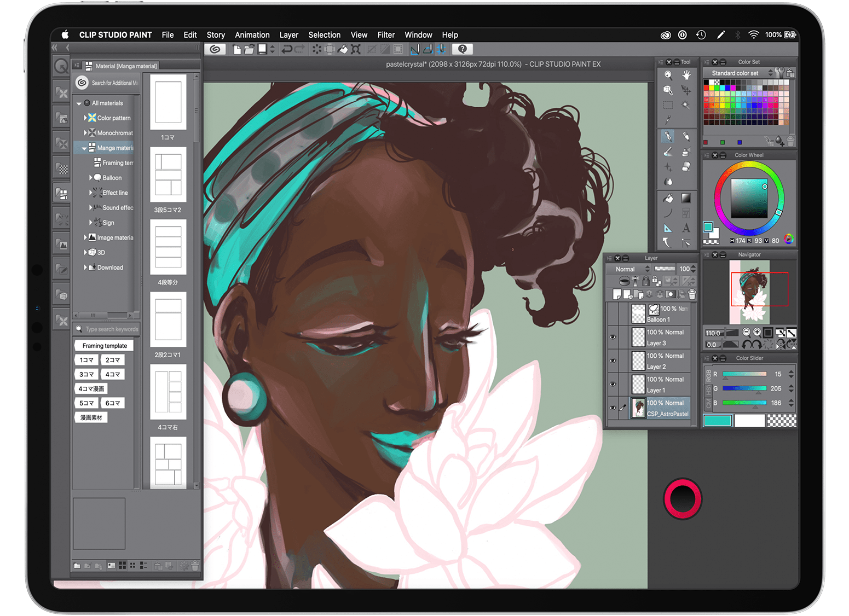
Task: Click the 6コマ tag button
Action: pos(112,403)
